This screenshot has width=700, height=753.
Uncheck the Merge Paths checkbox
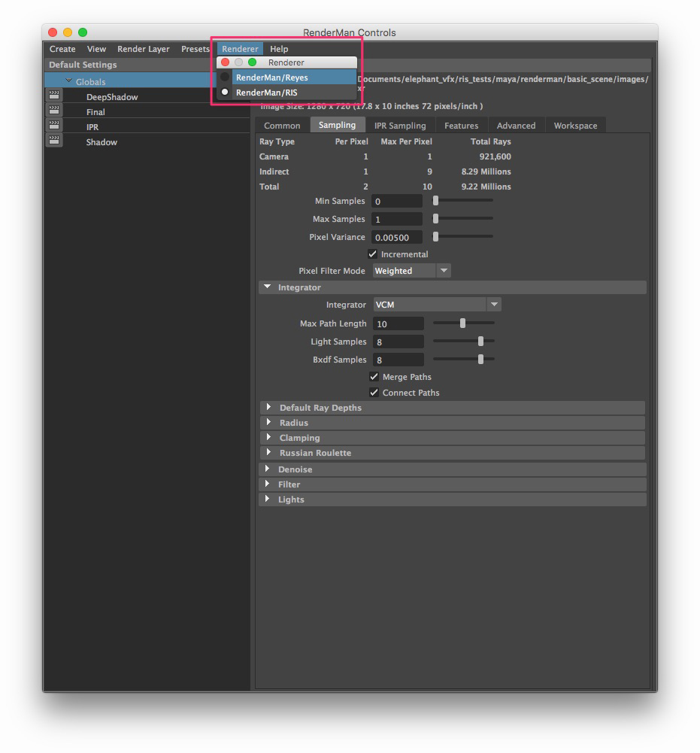[x=374, y=376]
